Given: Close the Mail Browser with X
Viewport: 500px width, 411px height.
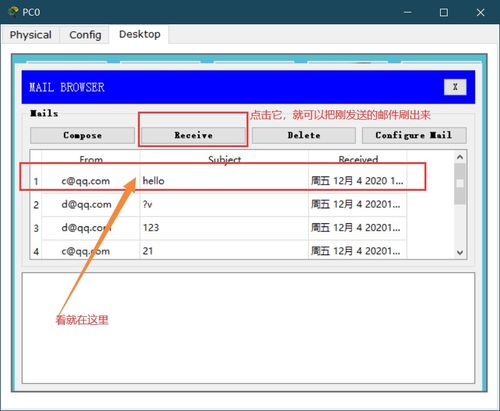Looking at the screenshot, I should coord(455,87).
